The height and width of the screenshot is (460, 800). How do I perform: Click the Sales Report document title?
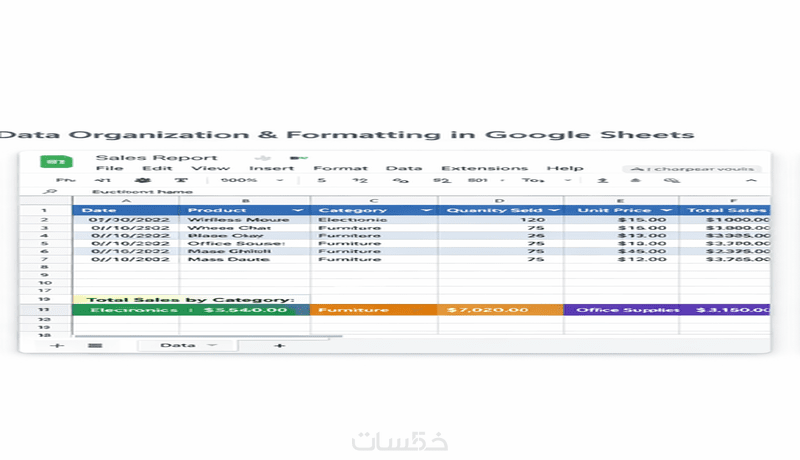tap(156, 158)
